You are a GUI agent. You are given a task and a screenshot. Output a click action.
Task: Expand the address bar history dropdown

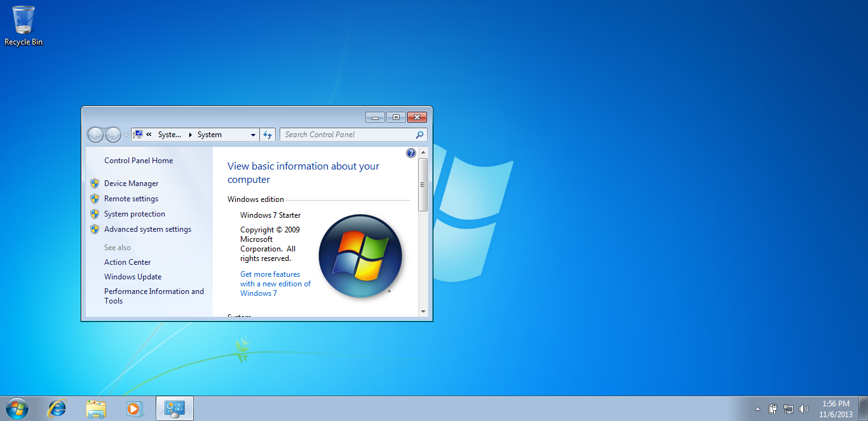tap(253, 135)
